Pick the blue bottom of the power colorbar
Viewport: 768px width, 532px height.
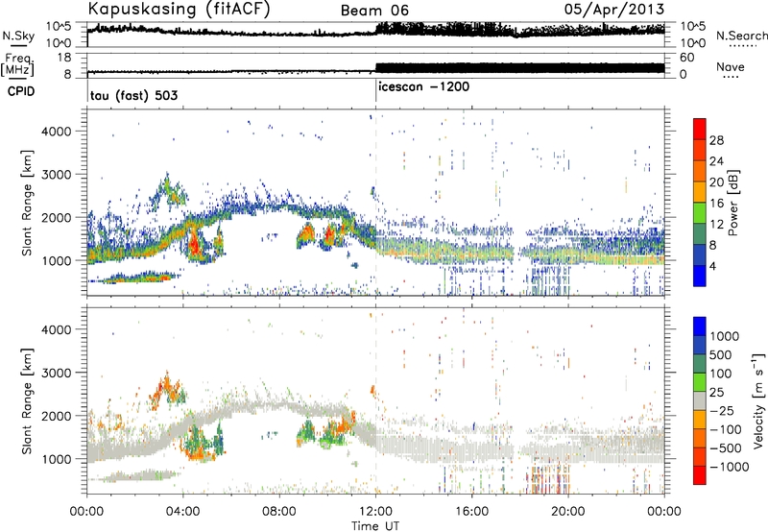point(700,276)
